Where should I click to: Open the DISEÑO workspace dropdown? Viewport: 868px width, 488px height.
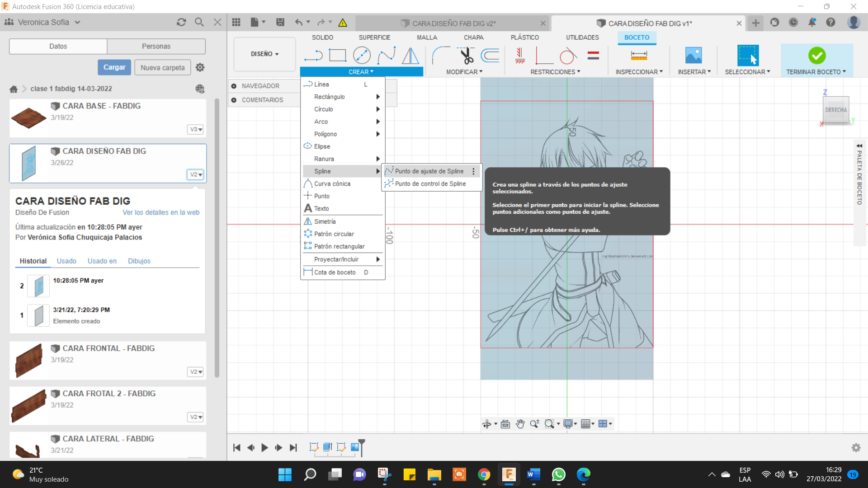[264, 54]
